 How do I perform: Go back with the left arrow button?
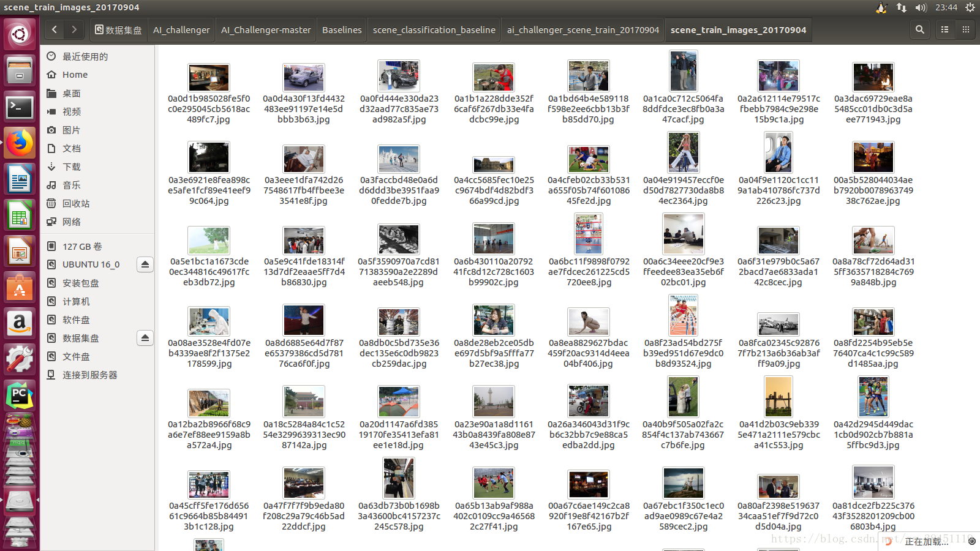click(x=55, y=29)
